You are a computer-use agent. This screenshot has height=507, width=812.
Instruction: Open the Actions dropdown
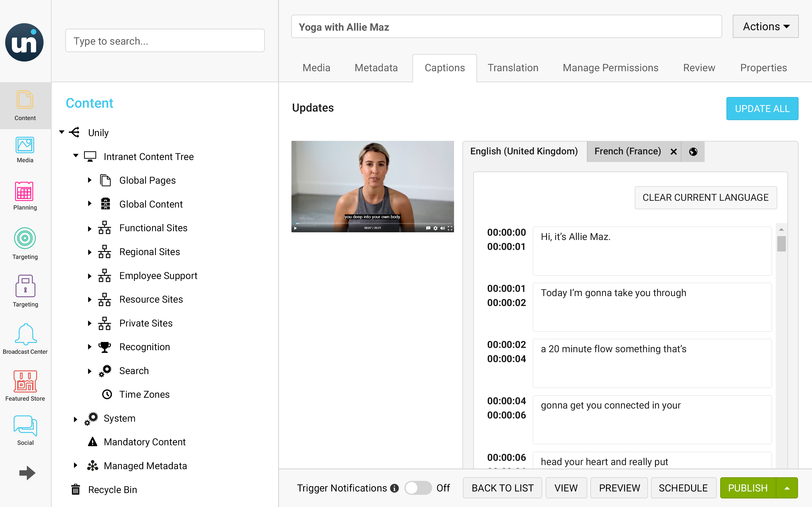coord(765,27)
